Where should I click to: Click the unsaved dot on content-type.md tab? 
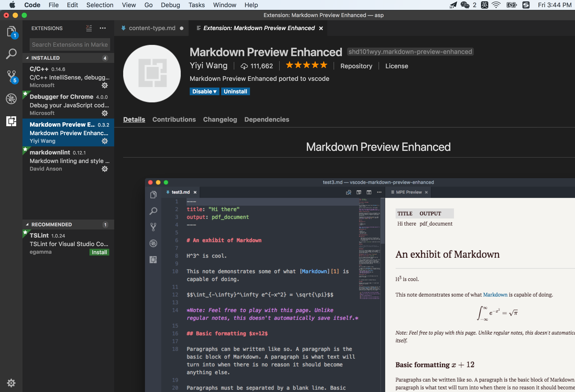pyautogui.click(x=182, y=29)
